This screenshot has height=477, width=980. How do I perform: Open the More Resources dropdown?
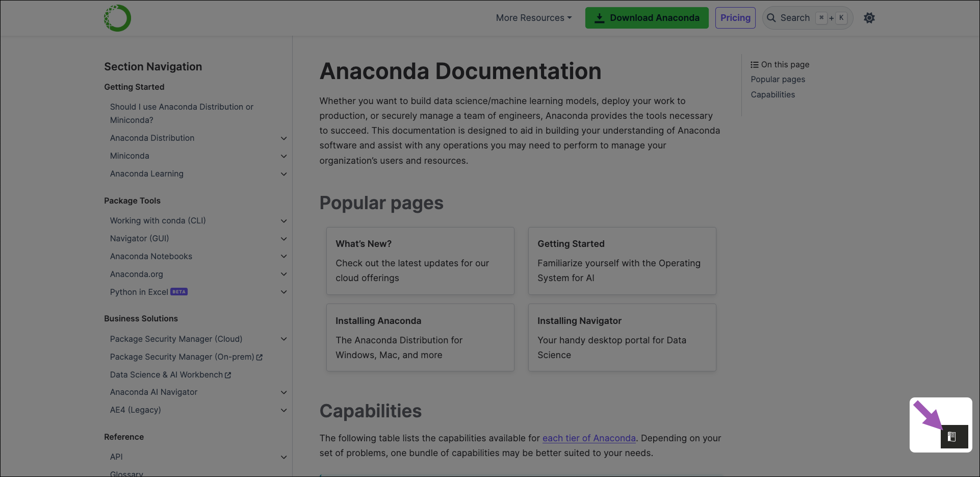pyautogui.click(x=534, y=18)
